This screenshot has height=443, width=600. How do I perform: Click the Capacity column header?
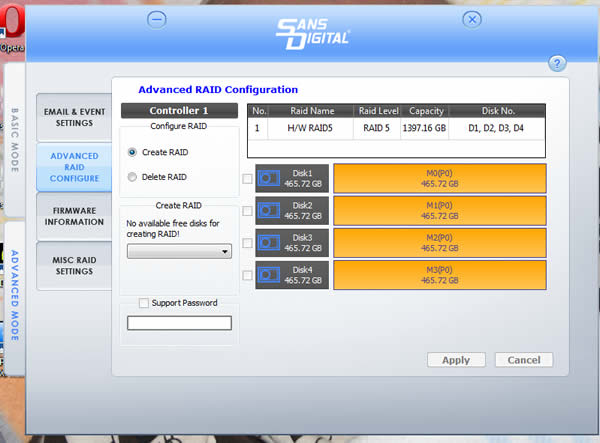pos(426,111)
